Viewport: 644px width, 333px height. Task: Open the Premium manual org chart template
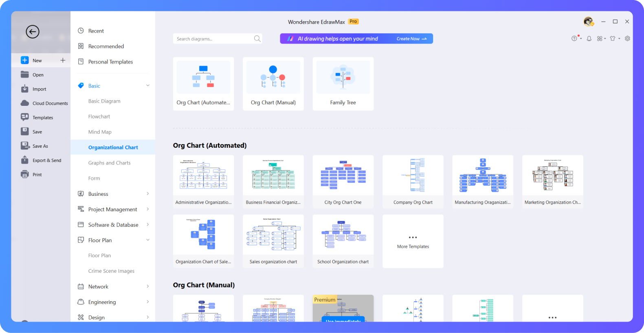343,308
